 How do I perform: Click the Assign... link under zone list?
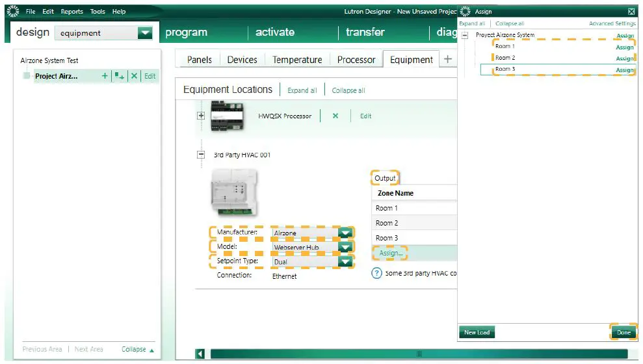coord(391,253)
